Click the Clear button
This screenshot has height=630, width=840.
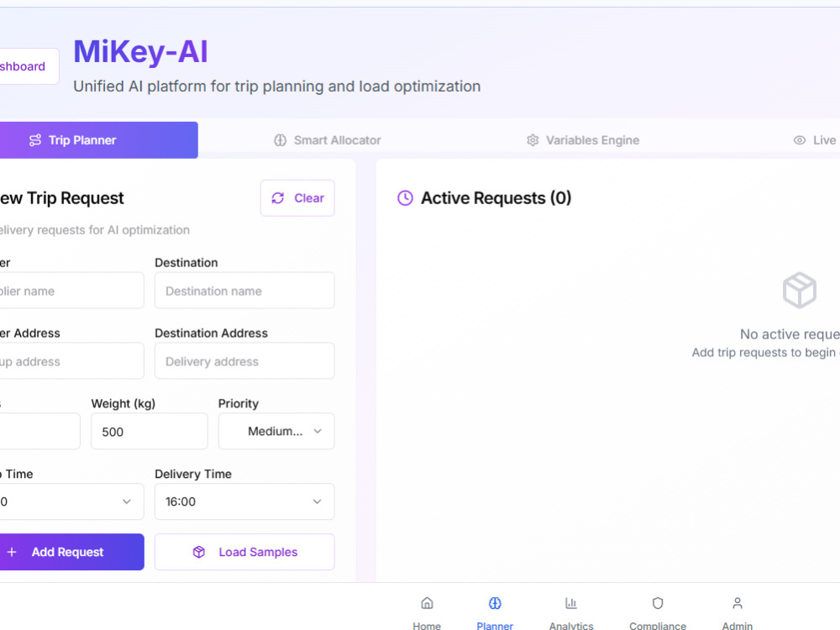(x=297, y=198)
